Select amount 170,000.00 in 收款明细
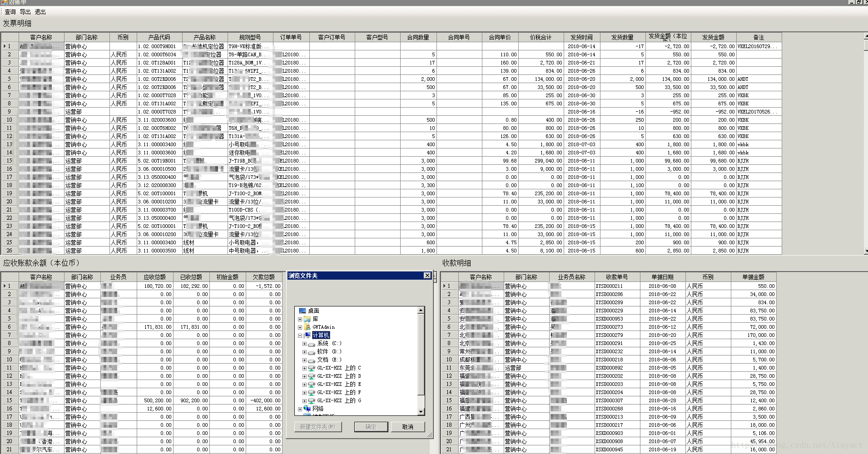Screen dimensions: 868x454 point(754,335)
